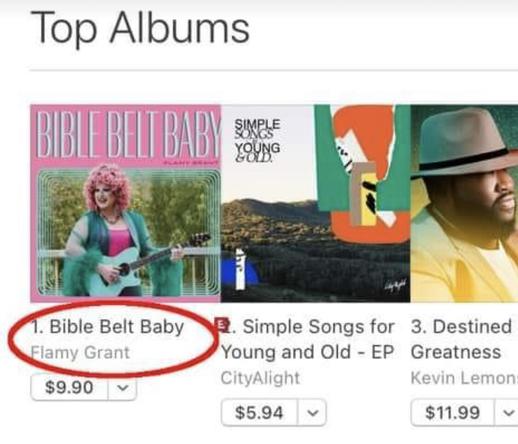Open the Flamy Grant artist link
Viewport: 518px width, 444px height.
80,352
